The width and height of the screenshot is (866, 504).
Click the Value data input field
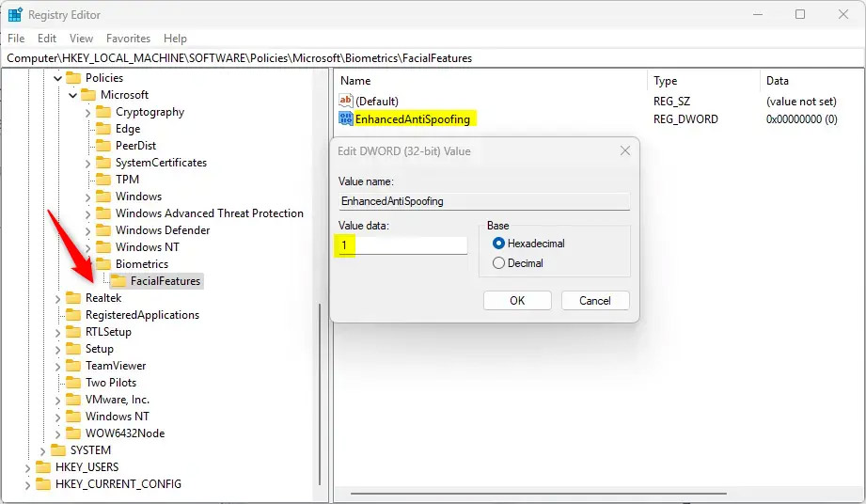pyautogui.click(x=402, y=245)
